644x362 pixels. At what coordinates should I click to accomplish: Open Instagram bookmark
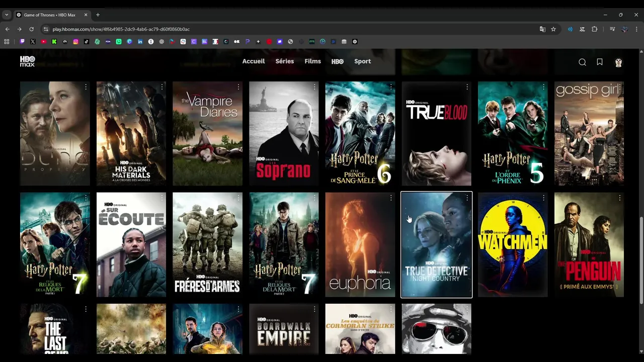(76, 42)
